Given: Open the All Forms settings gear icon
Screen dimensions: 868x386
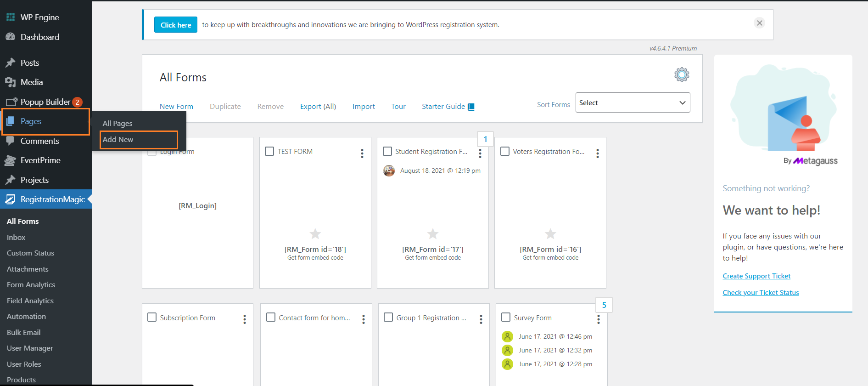Looking at the screenshot, I should [x=682, y=74].
